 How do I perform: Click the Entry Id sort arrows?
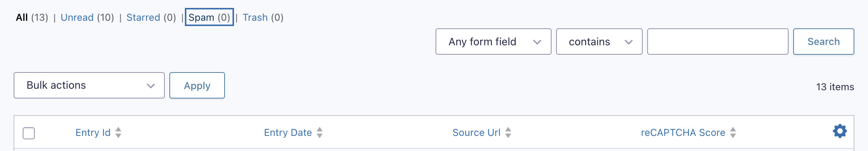point(118,133)
